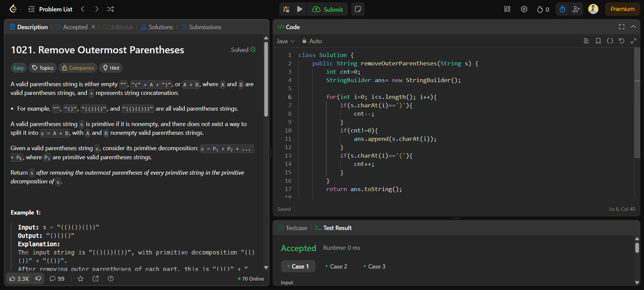The image size is (644, 290).
Task: Run the code with the play icon
Action: [300, 9]
